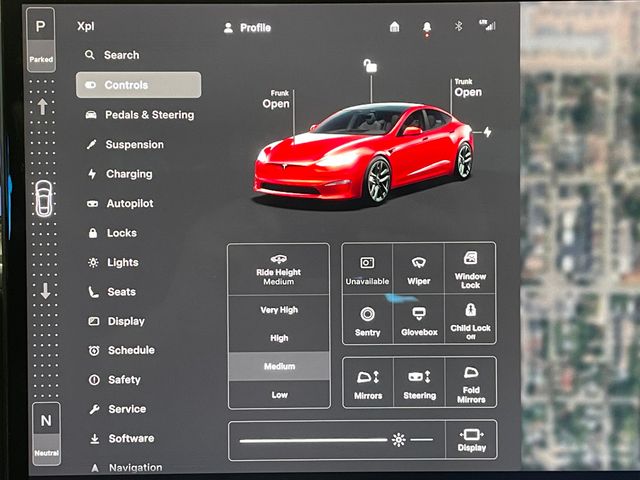Shift into Neutral on the drive strip
Screen dimensions: 640x480
click(46, 434)
